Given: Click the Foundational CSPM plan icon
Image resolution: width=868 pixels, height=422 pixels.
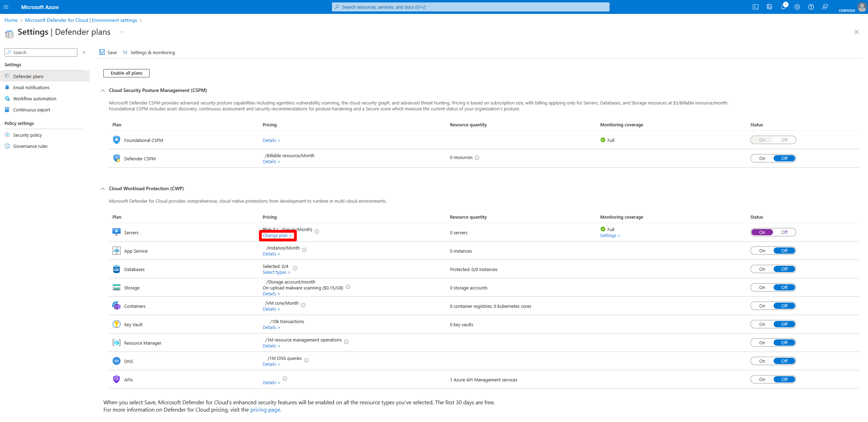Looking at the screenshot, I should point(117,140).
